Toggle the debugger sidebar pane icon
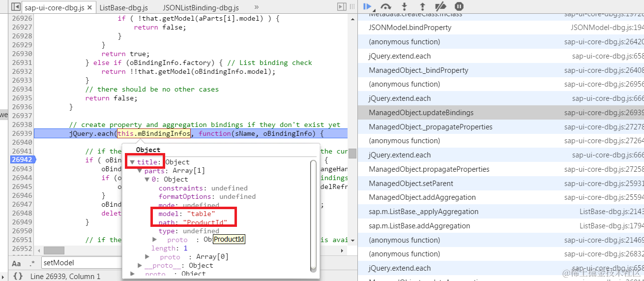The height and width of the screenshot is (281, 644). point(342,7)
